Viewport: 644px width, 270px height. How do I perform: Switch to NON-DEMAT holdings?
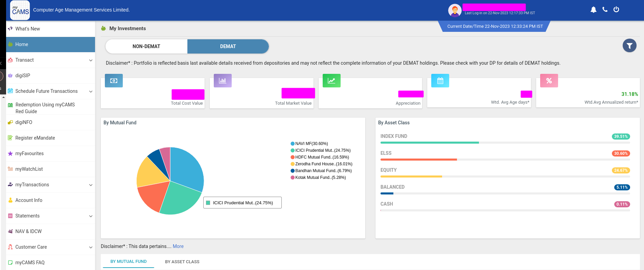click(x=146, y=46)
